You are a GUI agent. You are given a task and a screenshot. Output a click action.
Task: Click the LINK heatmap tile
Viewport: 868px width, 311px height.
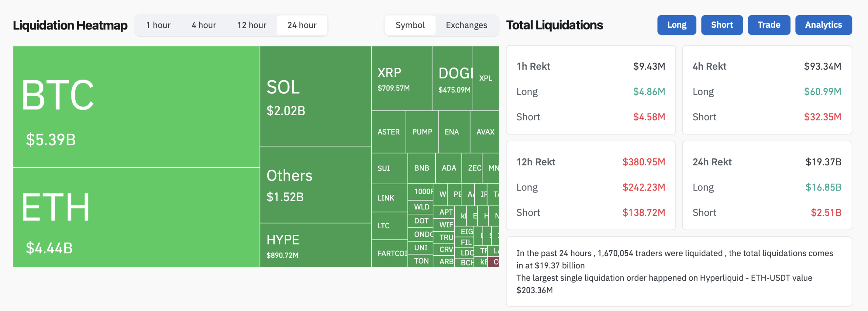pyautogui.click(x=389, y=198)
